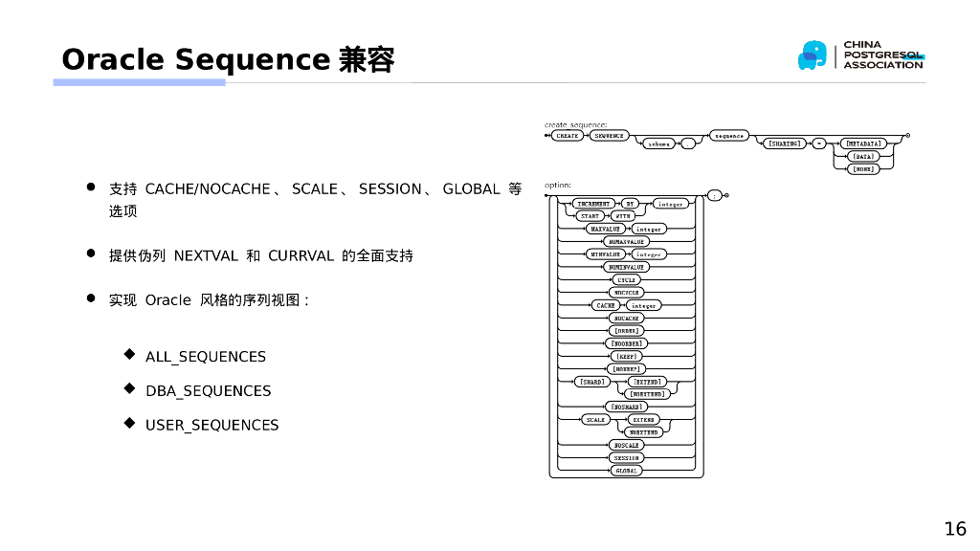Screen dimensions: 980x551
Task: Click the lowercase 'sequence' name node
Action: click(x=729, y=136)
